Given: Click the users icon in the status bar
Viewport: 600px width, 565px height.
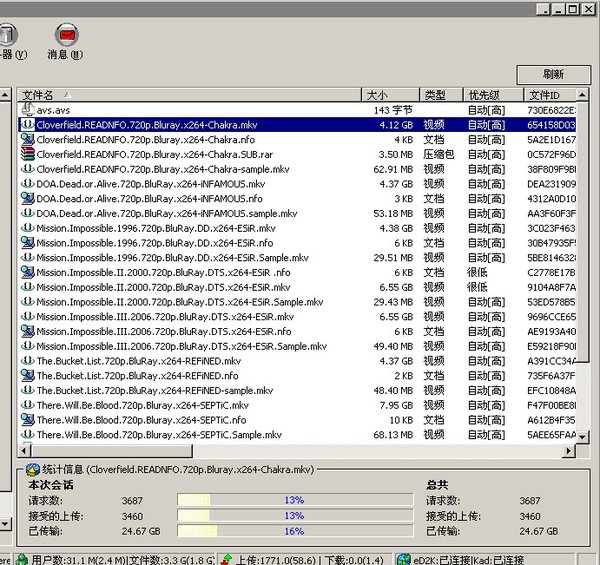Looking at the screenshot, I should point(22,560).
